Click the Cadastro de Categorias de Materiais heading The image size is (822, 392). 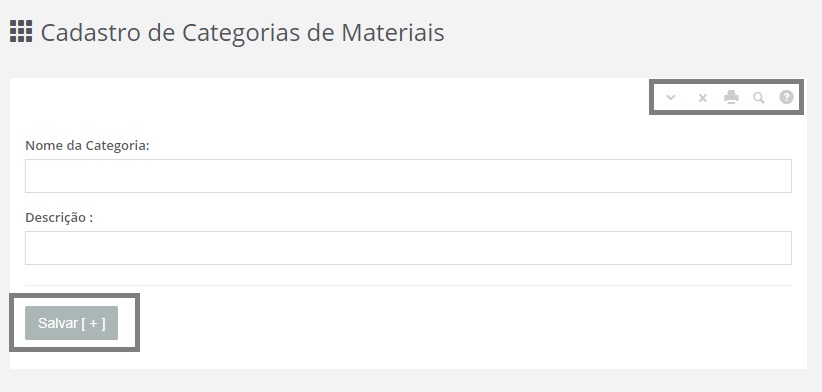[242, 32]
